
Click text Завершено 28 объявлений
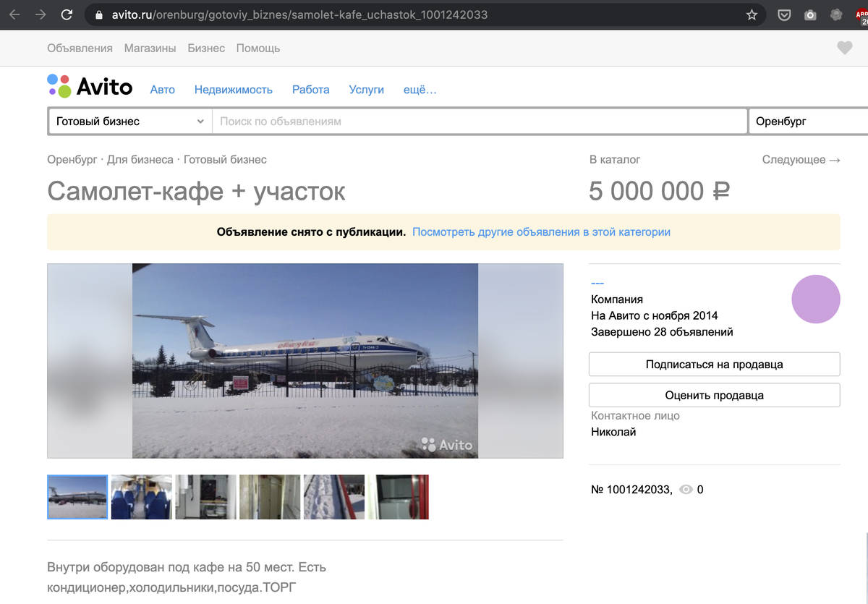[x=662, y=332]
